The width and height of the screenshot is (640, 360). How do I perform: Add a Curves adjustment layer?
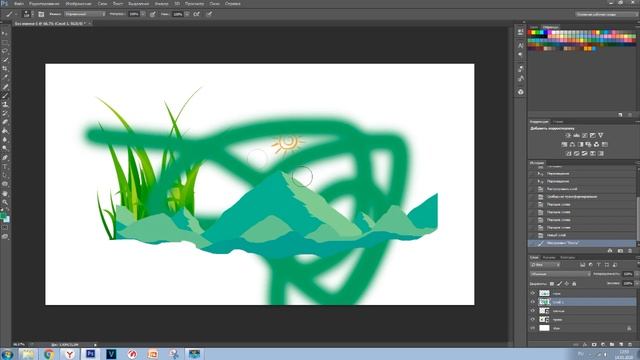584,136
